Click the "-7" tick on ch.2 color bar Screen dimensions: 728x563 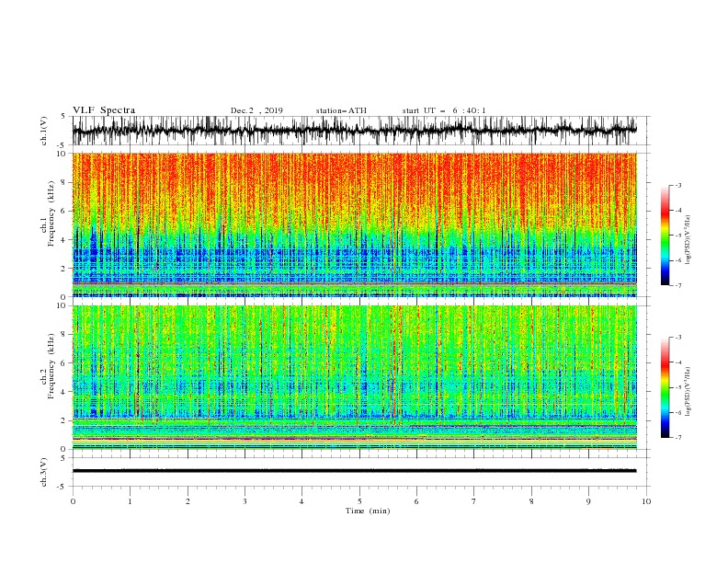678,438
